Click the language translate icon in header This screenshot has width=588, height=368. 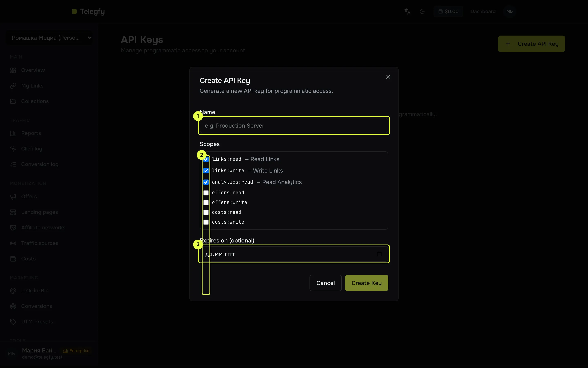(407, 11)
